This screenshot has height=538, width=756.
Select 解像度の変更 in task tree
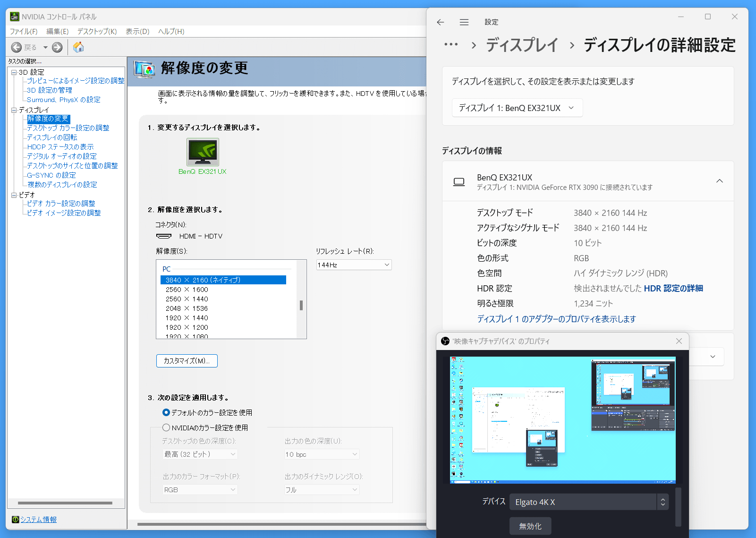(x=48, y=119)
